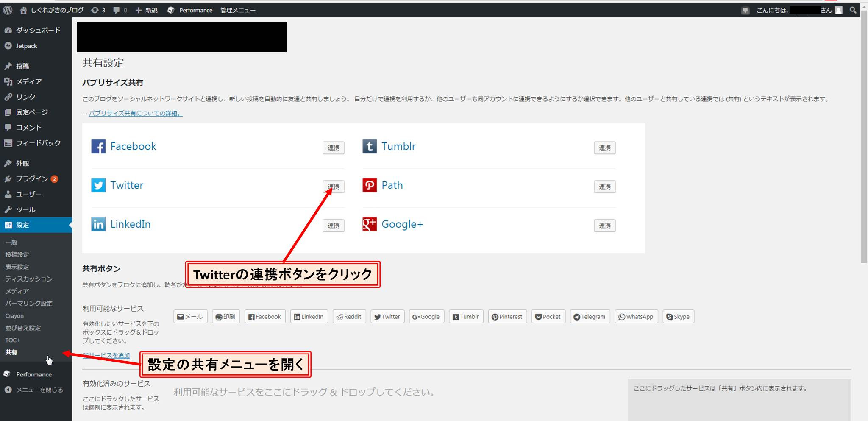Click the 連携 button for Tumblr

coord(605,148)
